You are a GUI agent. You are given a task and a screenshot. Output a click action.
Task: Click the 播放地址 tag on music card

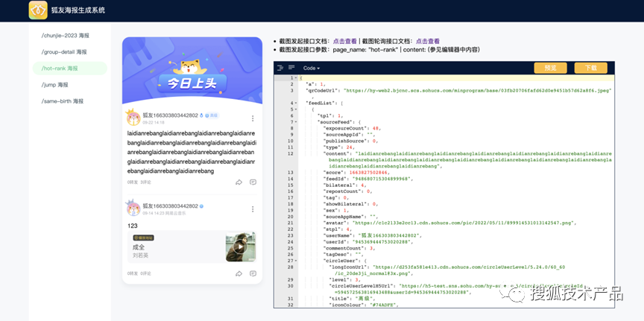(x=143, y=238)
